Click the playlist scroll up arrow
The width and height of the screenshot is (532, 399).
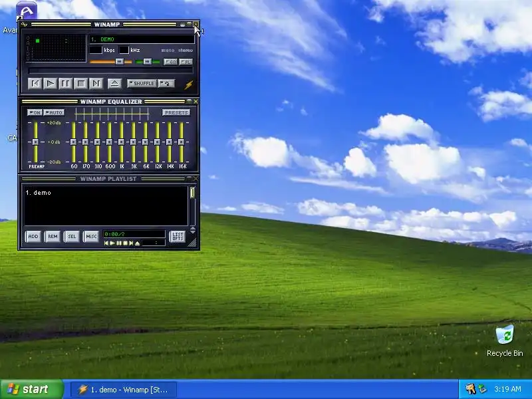pos(193,228)
